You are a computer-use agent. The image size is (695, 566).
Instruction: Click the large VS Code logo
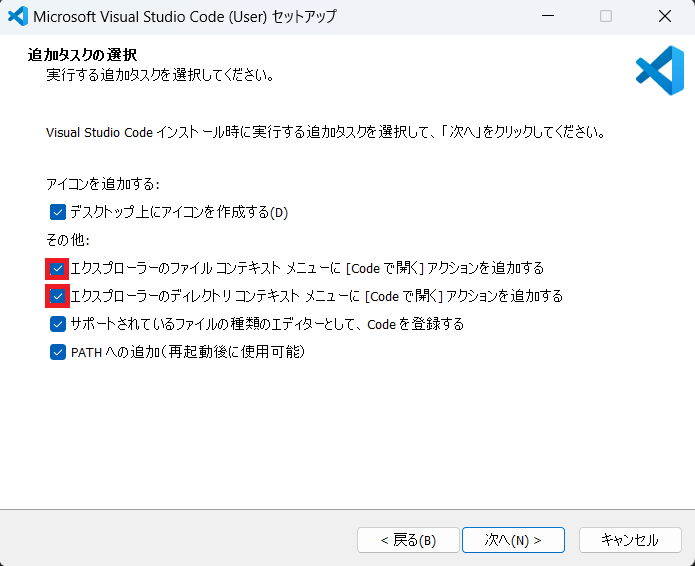tap(660, 70)
